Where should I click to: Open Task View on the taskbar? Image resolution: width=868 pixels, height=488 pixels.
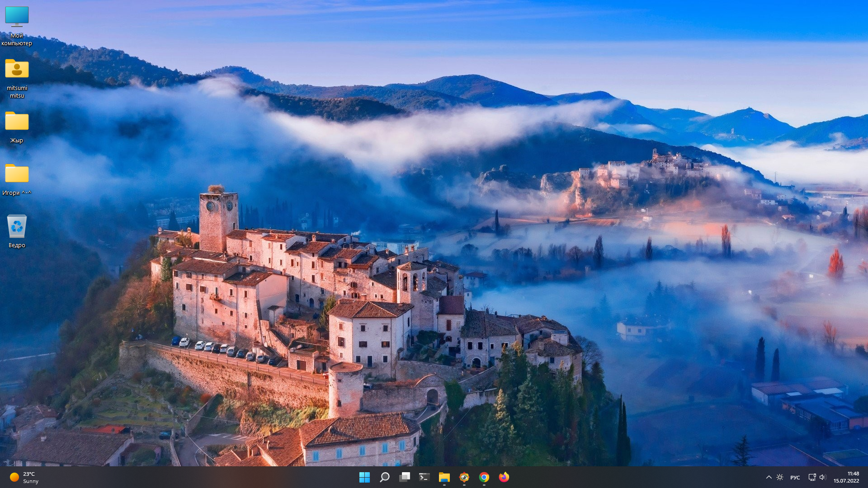tap(404, 477)
